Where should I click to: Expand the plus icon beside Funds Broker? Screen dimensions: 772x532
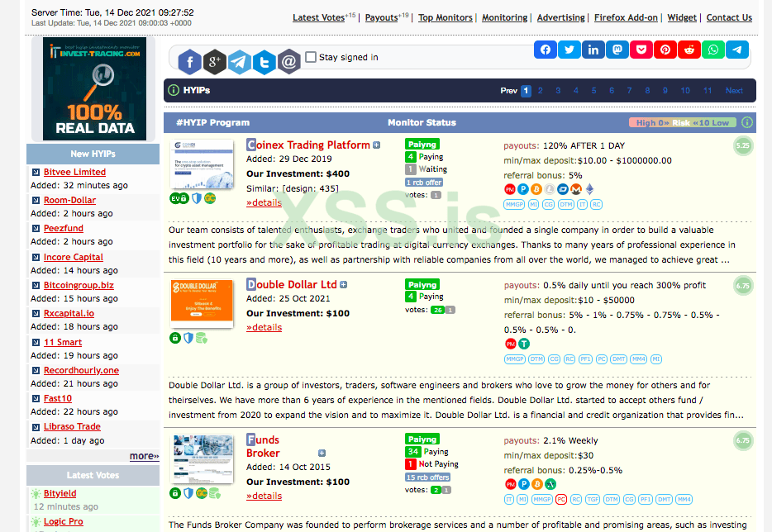click(322, 454)
